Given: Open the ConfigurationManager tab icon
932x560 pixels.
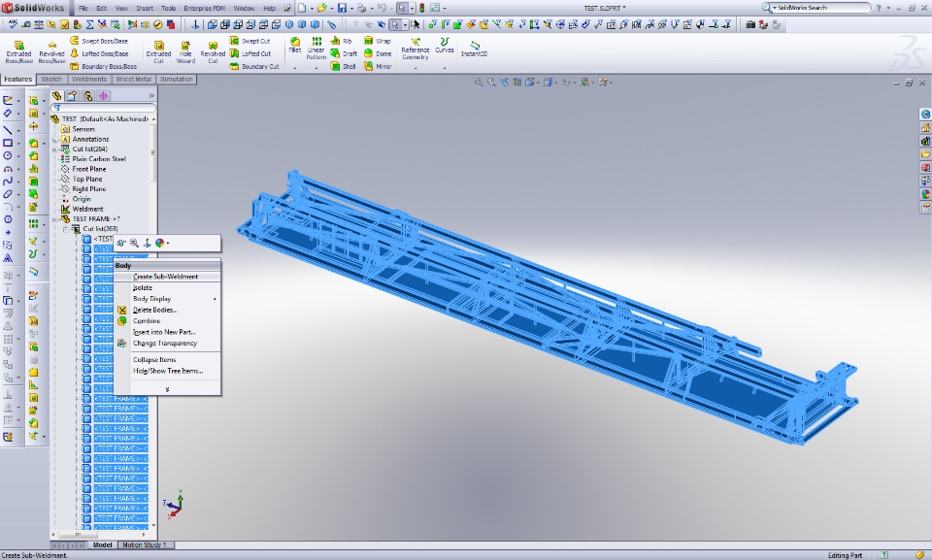Looking at the screenshot, I should point(87,96).
